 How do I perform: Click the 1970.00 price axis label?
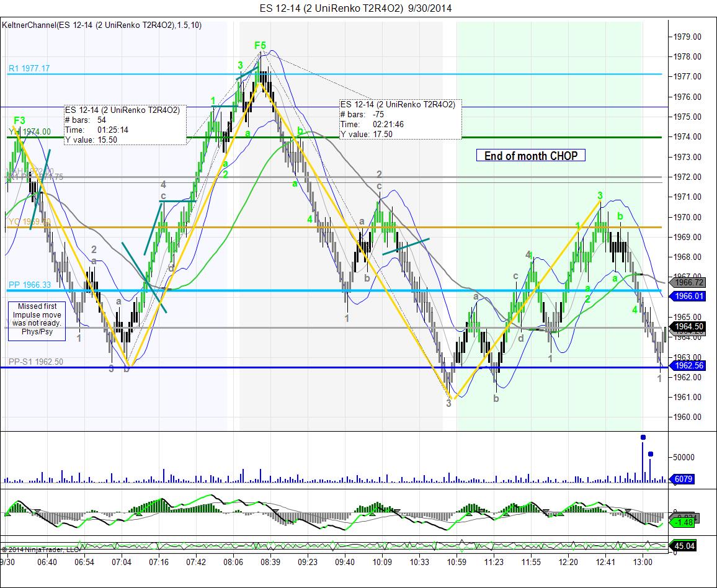tap(687, 217)
